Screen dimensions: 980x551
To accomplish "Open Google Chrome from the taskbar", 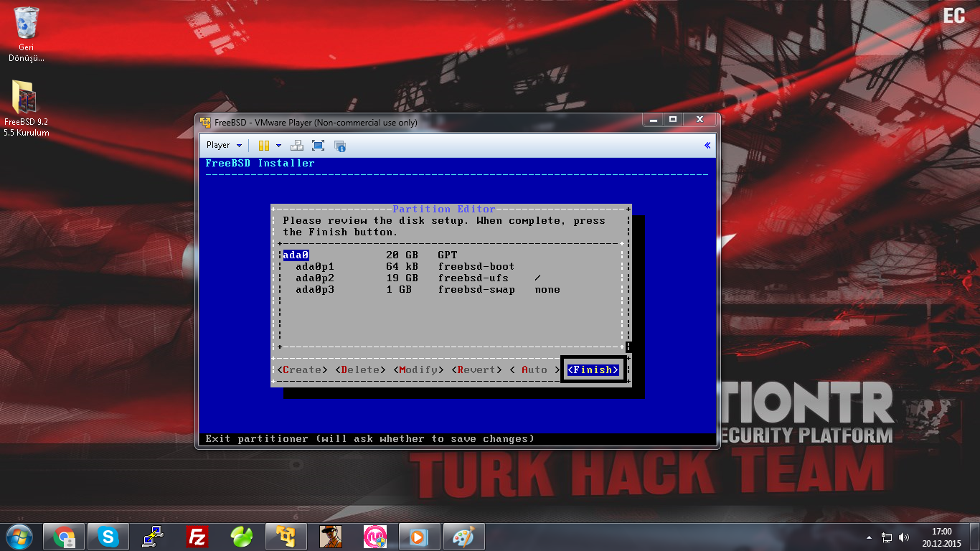I will coord(65,537).
